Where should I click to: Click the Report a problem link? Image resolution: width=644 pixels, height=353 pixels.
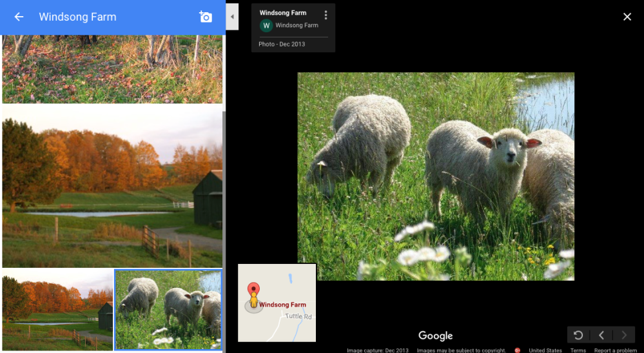tap(615, 350)
